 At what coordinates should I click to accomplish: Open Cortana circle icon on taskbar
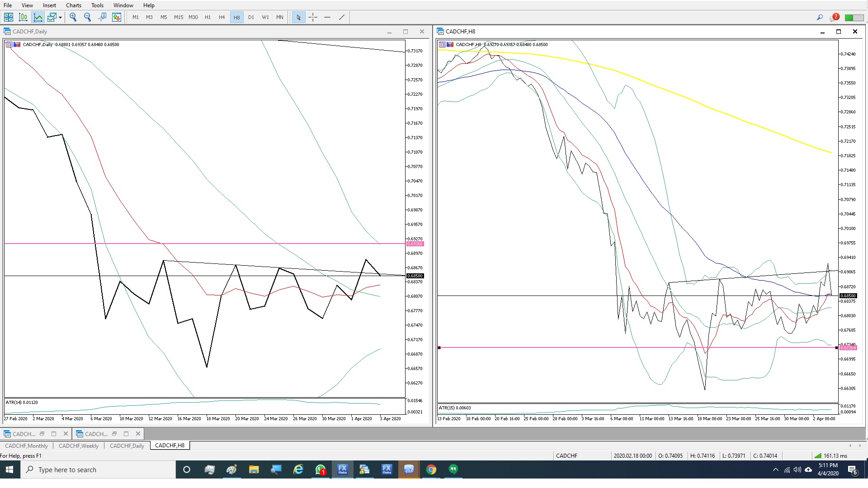coord(186,470)
